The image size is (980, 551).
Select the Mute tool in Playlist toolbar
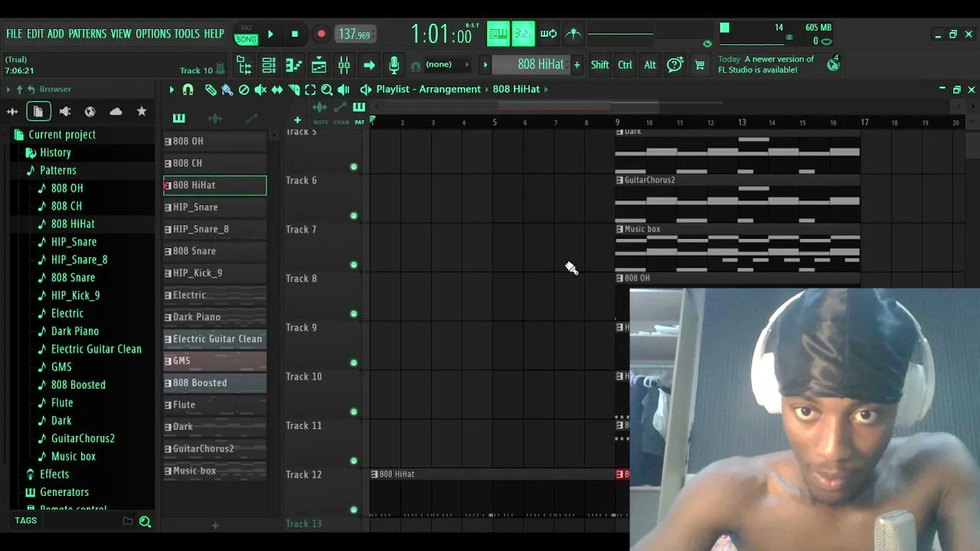[x=260, y=90]
